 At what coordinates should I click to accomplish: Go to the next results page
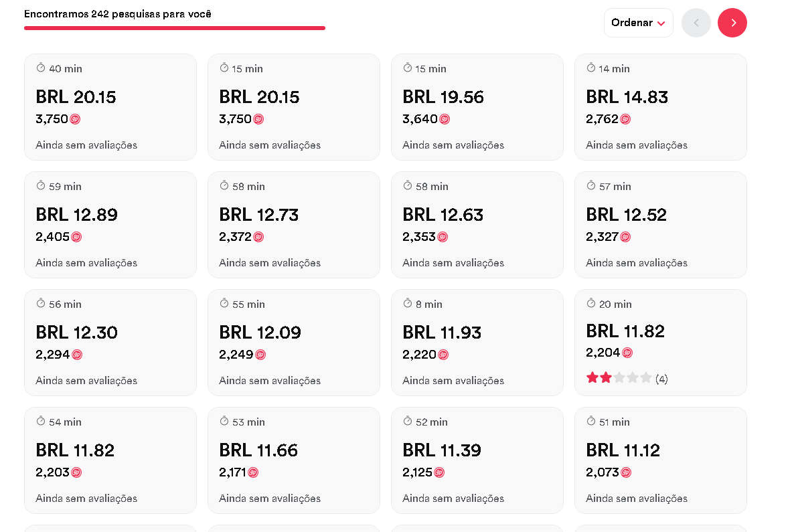pos(732,22)
